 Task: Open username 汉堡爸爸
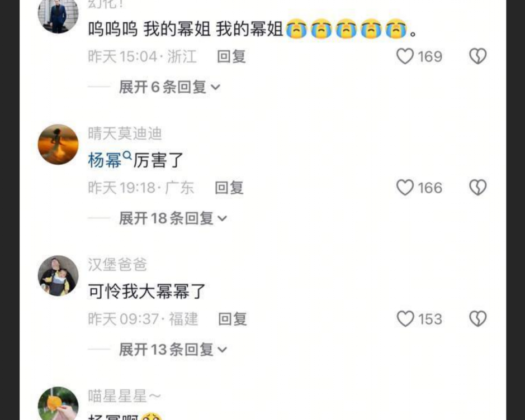click(117, 265)
